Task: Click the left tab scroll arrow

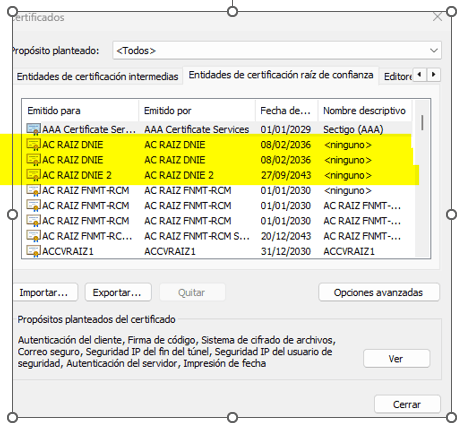Action: pyautogui.click(x=419, y=74)
